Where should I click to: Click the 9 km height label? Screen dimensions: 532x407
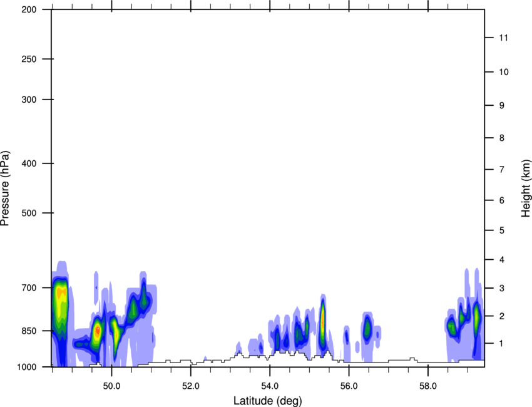pyautogui.click(x=501, y=106)
